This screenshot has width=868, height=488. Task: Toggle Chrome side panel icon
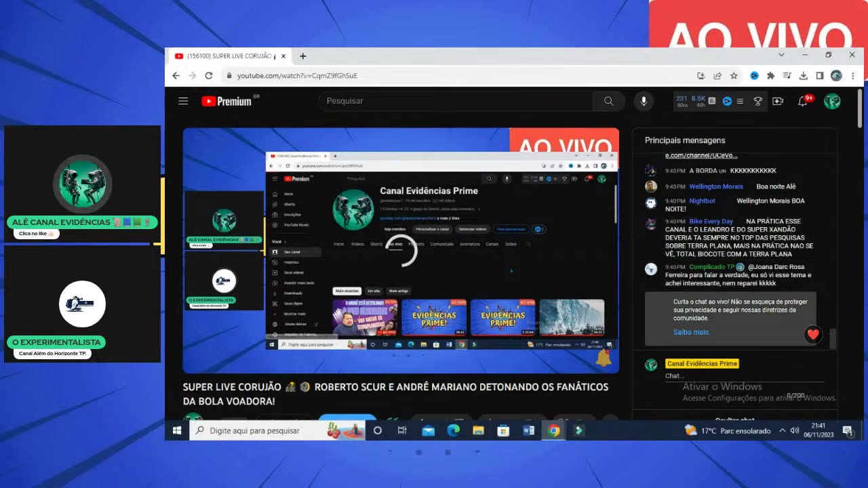[820, 75]
